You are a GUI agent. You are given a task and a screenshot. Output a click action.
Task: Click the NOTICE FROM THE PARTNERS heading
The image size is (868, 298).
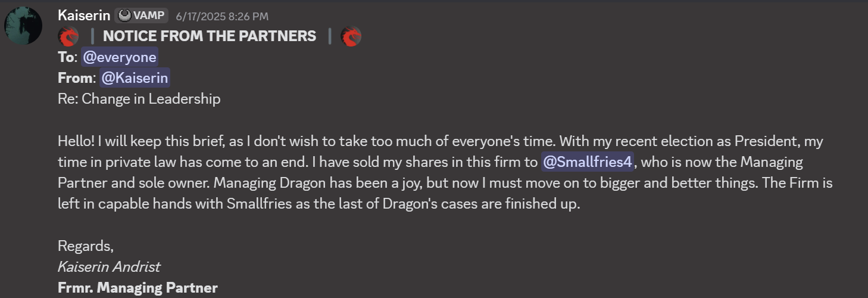click(210, 36)
